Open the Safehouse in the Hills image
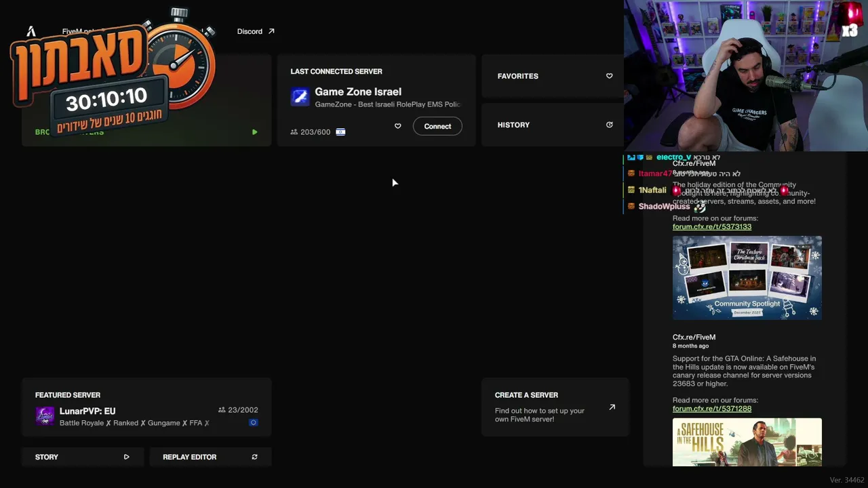Viewport: 868px width, 488px height. [747, 442]
